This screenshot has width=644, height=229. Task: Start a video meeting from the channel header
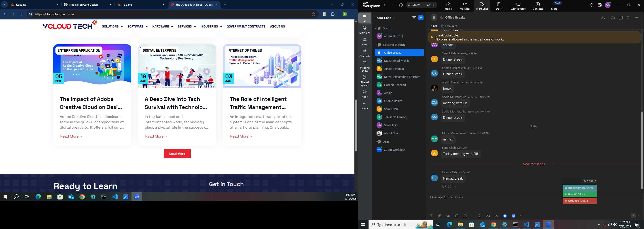click(613, 18)
